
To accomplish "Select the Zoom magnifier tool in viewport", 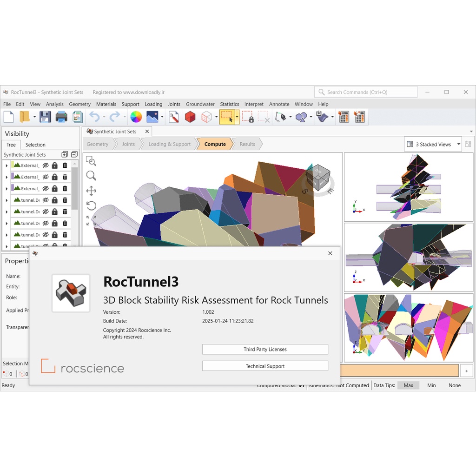I will (91, 176).
